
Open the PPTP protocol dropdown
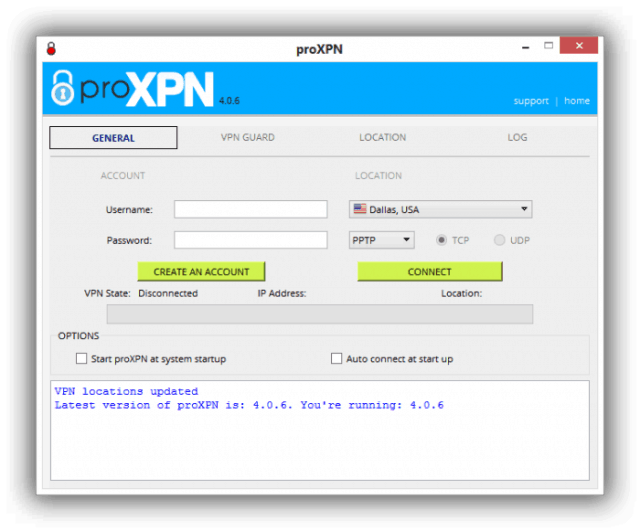(382, 240)
